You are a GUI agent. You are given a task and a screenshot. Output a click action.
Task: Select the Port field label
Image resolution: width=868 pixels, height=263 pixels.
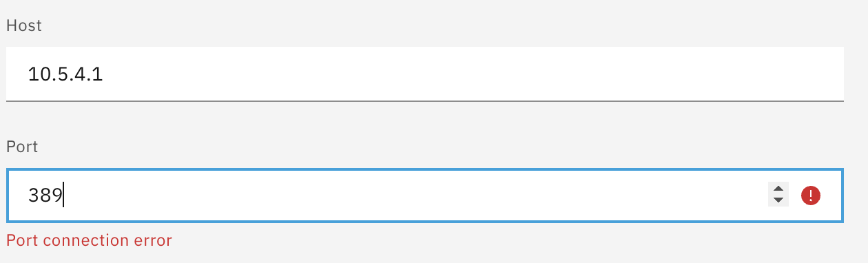coord(21,147)
